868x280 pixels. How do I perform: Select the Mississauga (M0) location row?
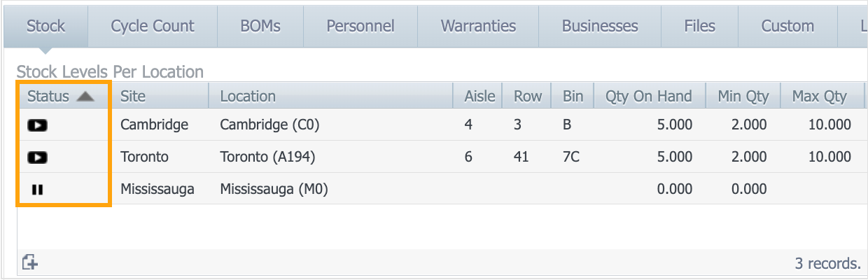pos(274,189)
